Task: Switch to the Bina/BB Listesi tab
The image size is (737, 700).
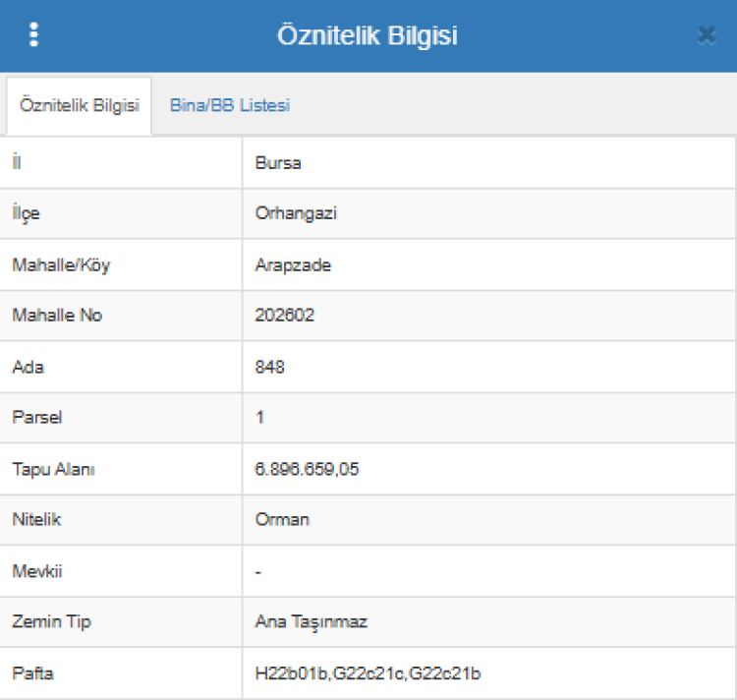Action: pos(229,105)
